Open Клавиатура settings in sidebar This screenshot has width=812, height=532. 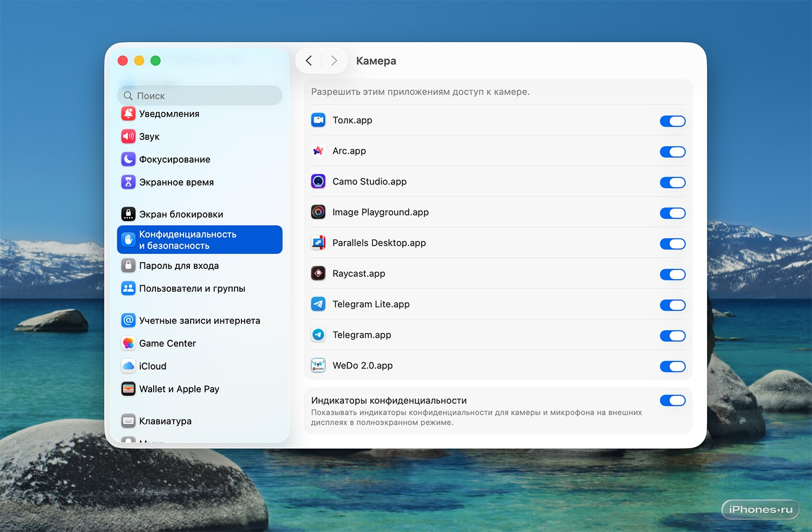(200, 421)
